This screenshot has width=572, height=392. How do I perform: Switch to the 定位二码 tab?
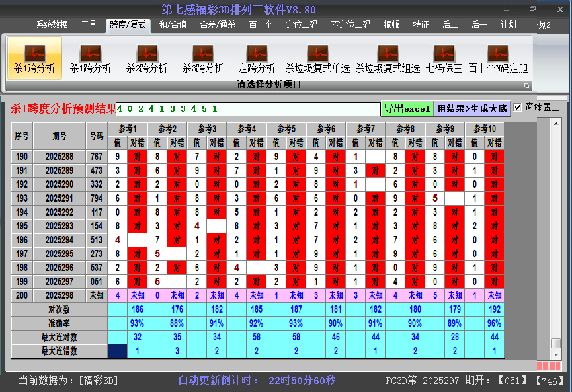[x=302, y=25]
